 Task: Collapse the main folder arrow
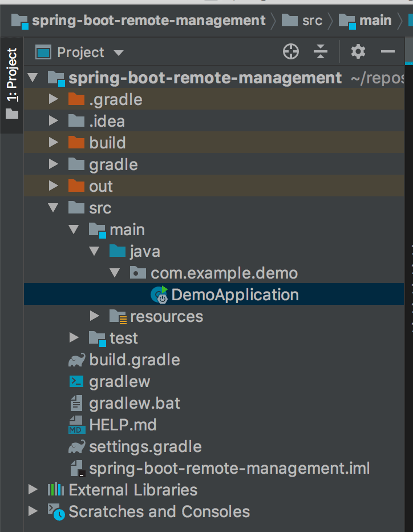coord(74,229)
